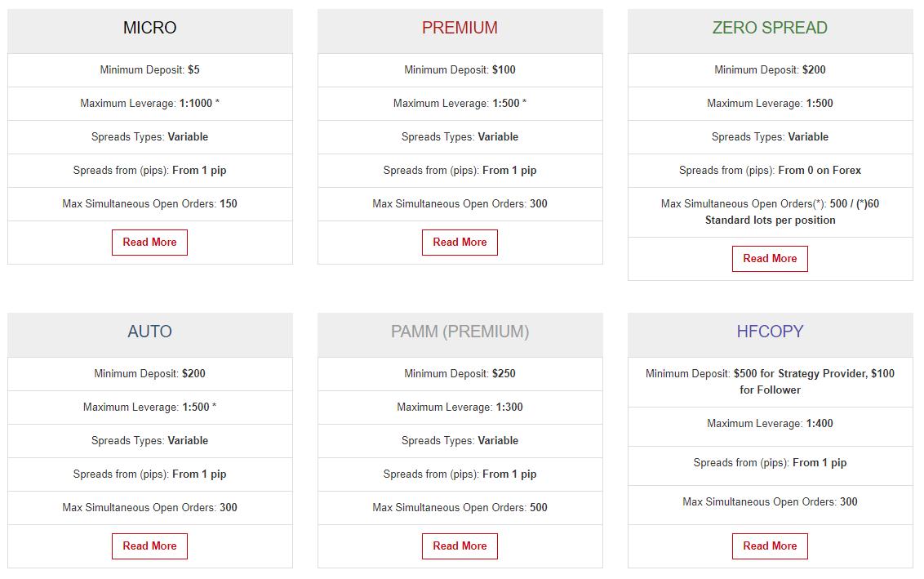Select the AUTO account heading
The height and width of the screenshot is (579, 924).
click(149, 332)
